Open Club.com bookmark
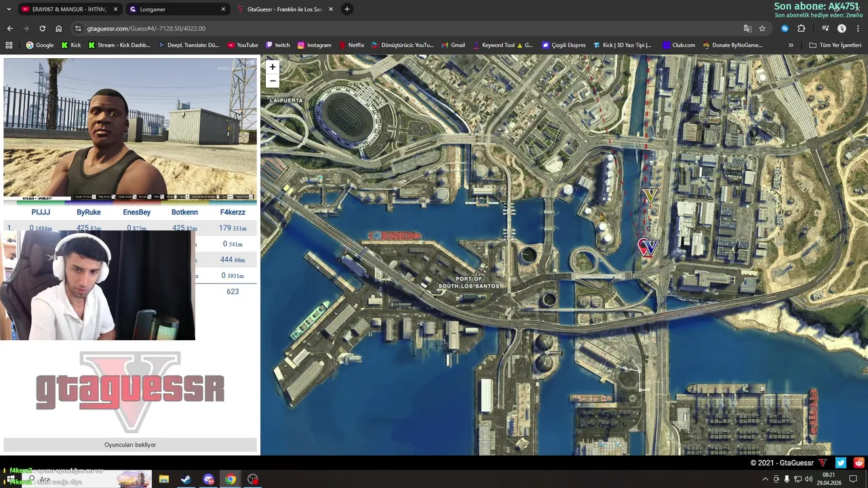 point(678,45)
